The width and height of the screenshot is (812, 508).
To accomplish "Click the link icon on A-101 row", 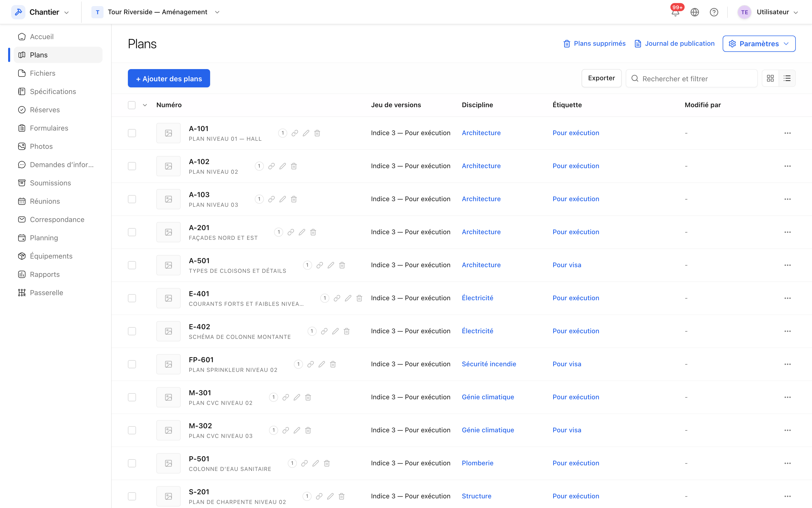I will (295, 133).
